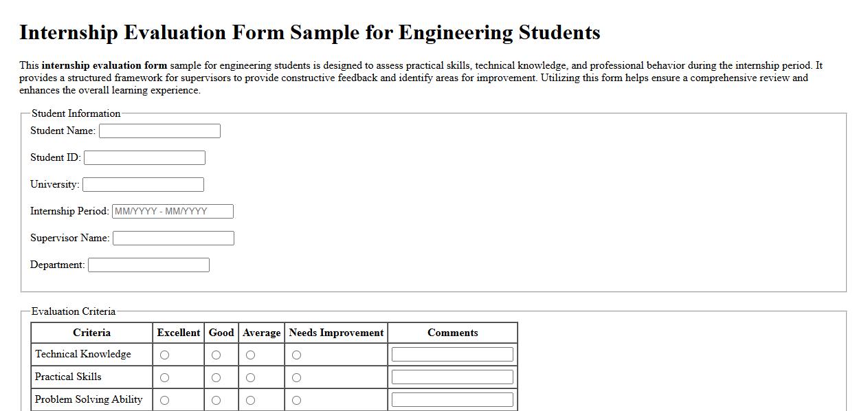Screen dimensions: 868x411
Task: Click the University input field
Action: (143, 184)
